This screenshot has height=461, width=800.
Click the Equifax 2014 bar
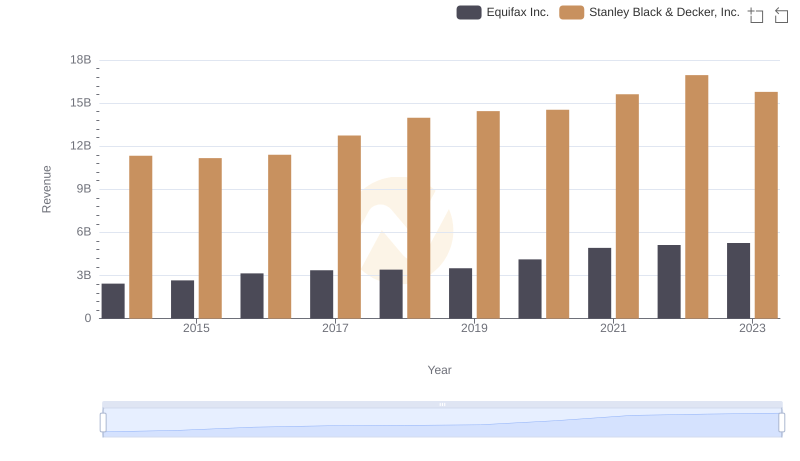click(x=113, y=301)
